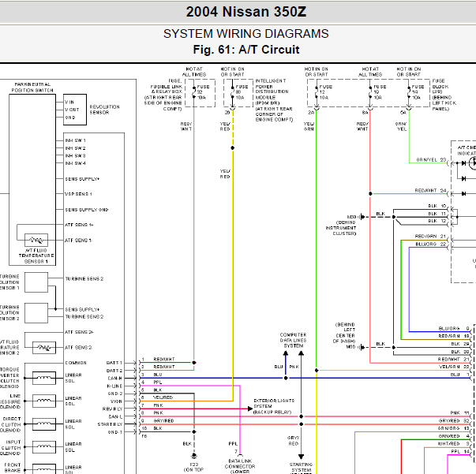Click the Exterior Lights System backup relay label
The image size is (476, 474).
coord(274,406)
